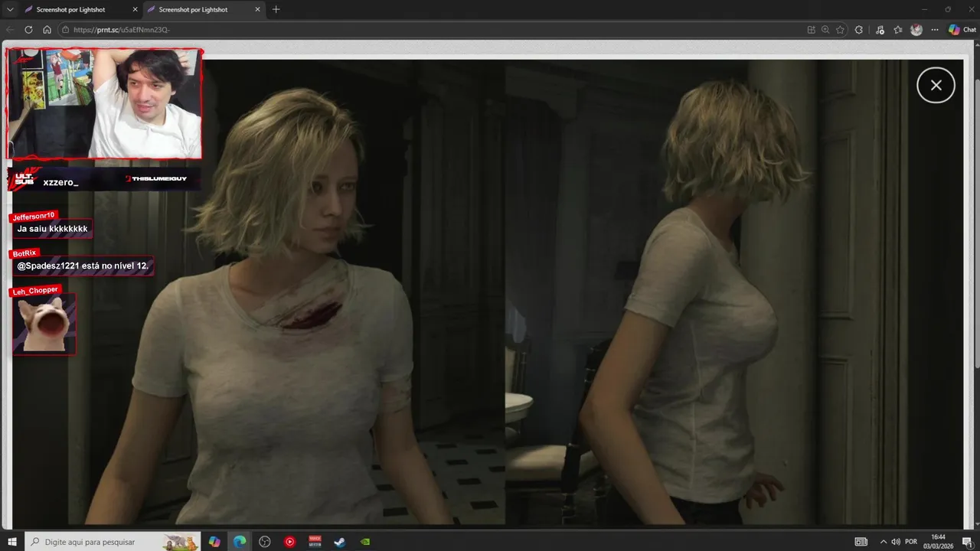Click the '@Spadesz1221 está no nível 12.' message

tap(83, 266)
